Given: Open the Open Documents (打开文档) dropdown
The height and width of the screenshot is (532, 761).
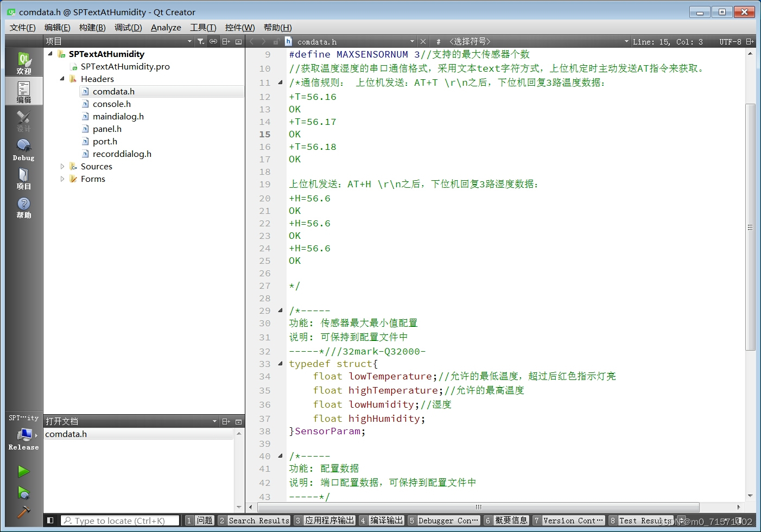Looking at the screenshot, I should 131,421.
